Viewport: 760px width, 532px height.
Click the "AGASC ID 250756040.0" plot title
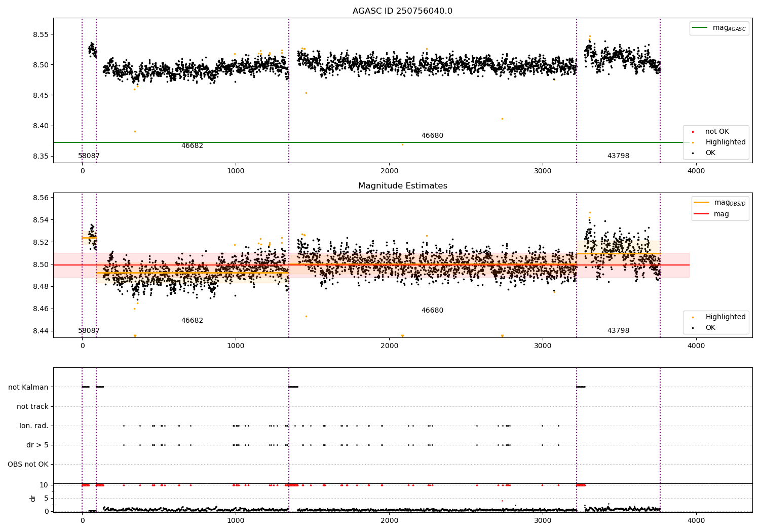(402, 11)
